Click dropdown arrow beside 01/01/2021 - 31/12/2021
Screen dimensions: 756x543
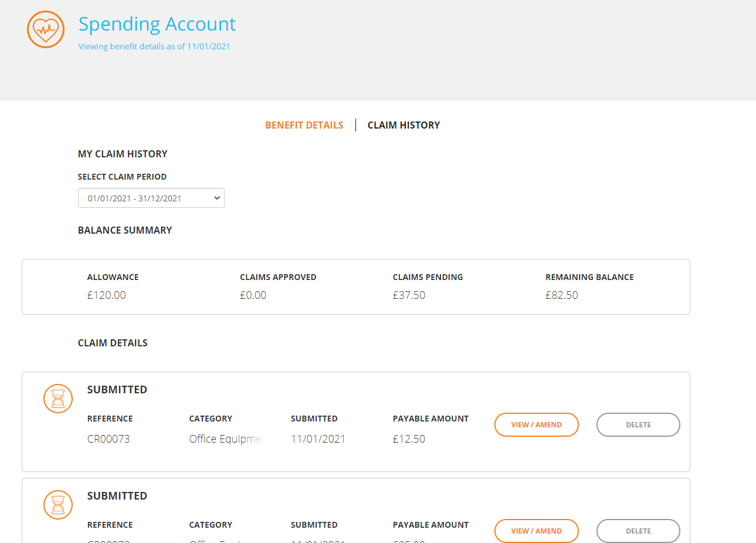point(217,198)
